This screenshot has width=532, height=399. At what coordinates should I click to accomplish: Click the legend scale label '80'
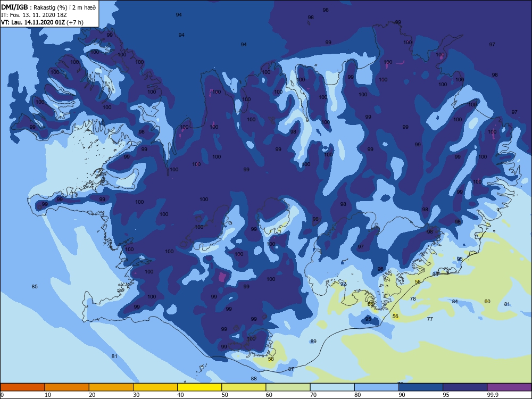click(x=358, y=395)
